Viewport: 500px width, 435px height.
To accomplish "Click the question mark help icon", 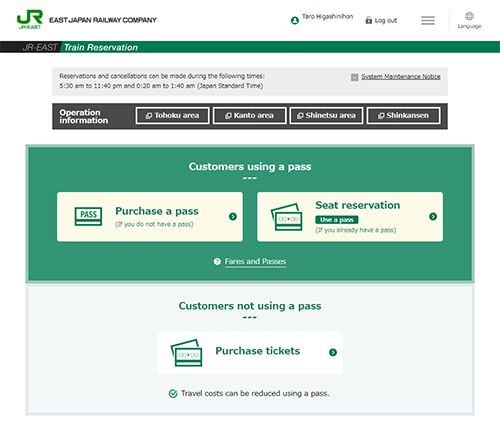I will [x=217, y=262].
